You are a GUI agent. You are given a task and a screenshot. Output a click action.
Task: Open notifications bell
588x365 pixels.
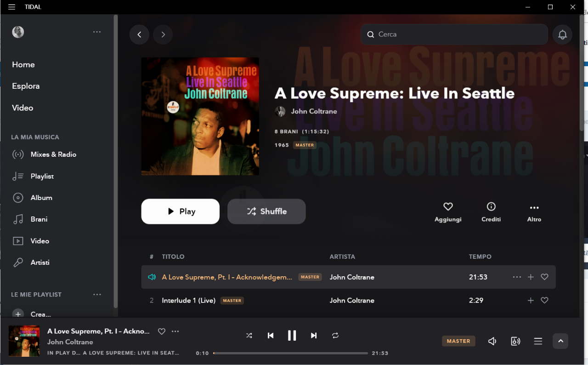coord(562,34)
